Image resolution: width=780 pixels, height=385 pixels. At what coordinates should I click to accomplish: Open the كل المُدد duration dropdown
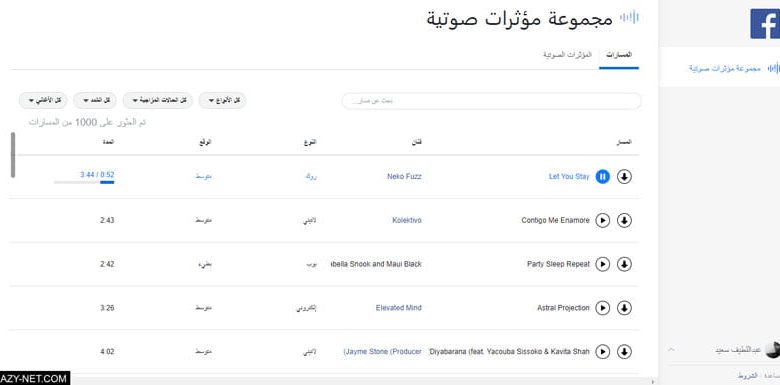click(x=95, y=100)
